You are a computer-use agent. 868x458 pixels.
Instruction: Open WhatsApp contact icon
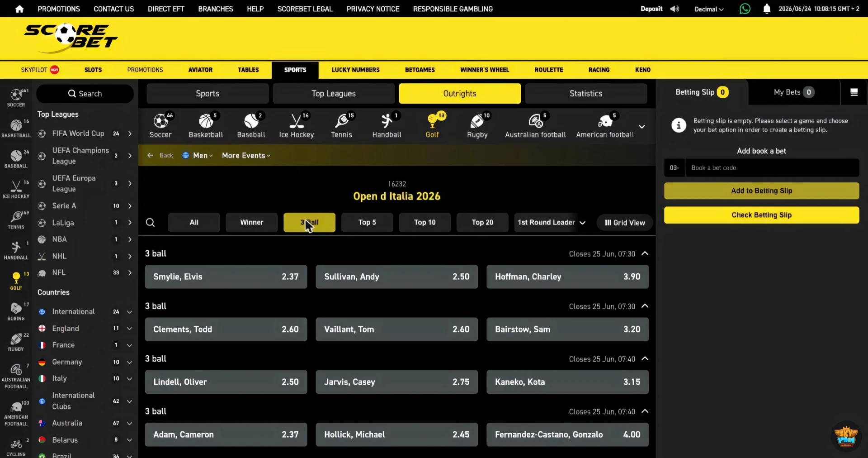pyautogui.click(x=745, y=9)
